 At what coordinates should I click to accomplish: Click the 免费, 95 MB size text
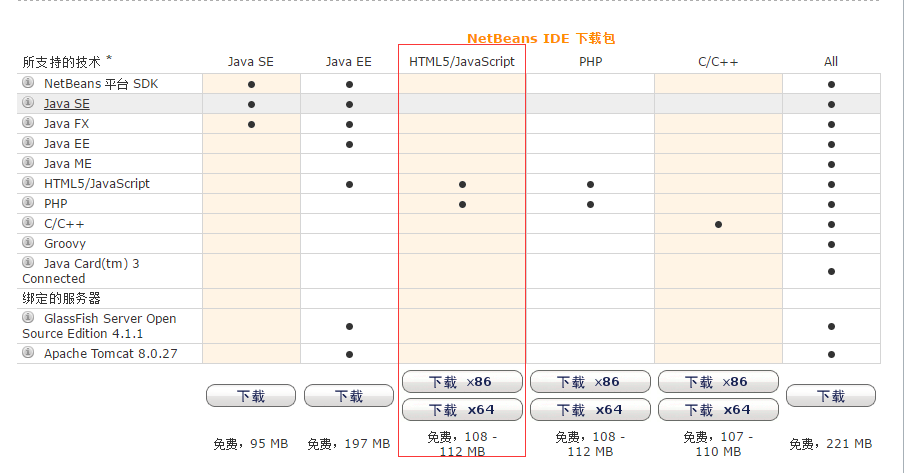[x=251, y=444]
